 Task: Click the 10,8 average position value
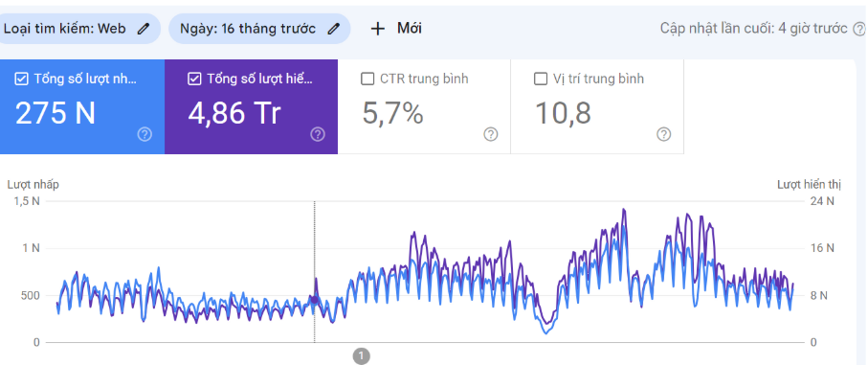pos(563,113)
